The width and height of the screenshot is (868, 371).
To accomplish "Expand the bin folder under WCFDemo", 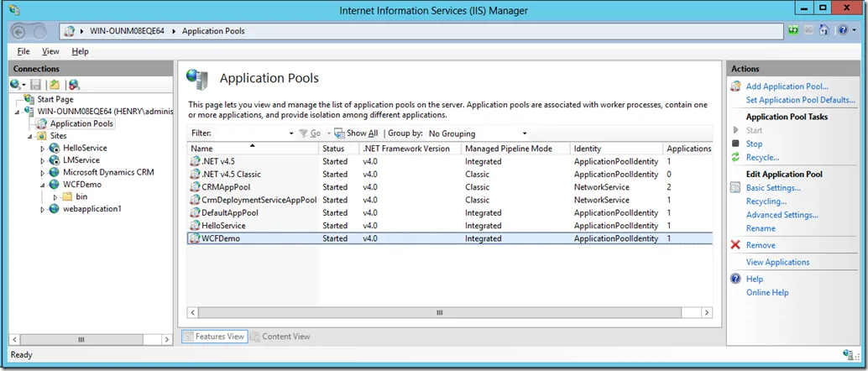I will tap(55, 197).
